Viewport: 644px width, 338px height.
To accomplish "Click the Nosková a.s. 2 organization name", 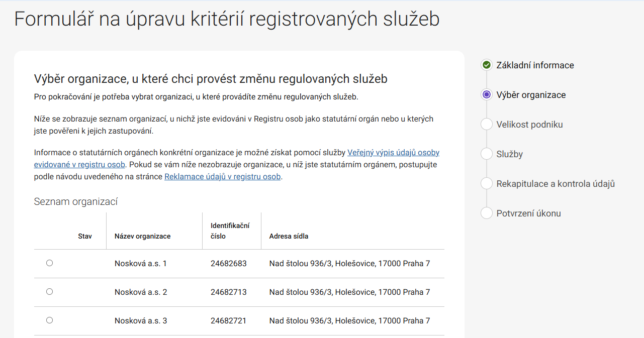I will [x=141, y=292].
